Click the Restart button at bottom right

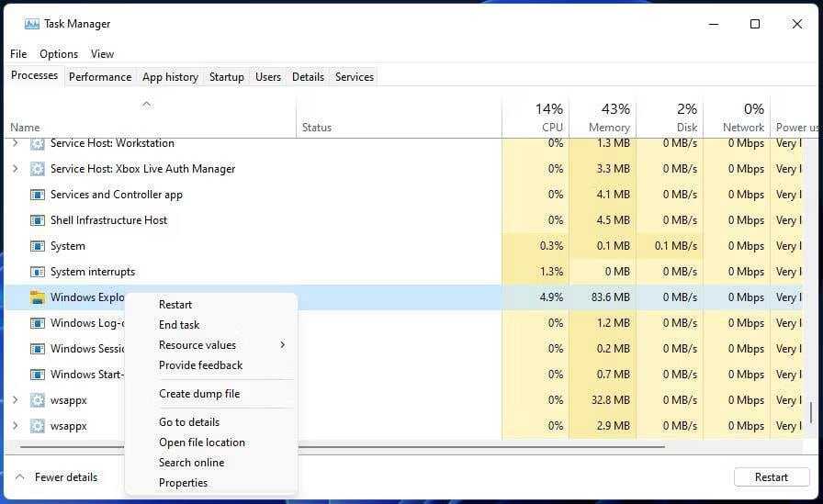click(771, 477)
